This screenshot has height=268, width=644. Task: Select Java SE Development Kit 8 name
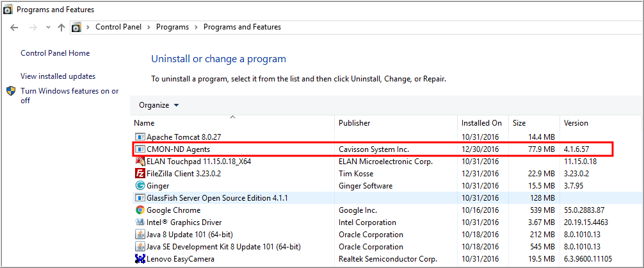click(x=223, y=247)
